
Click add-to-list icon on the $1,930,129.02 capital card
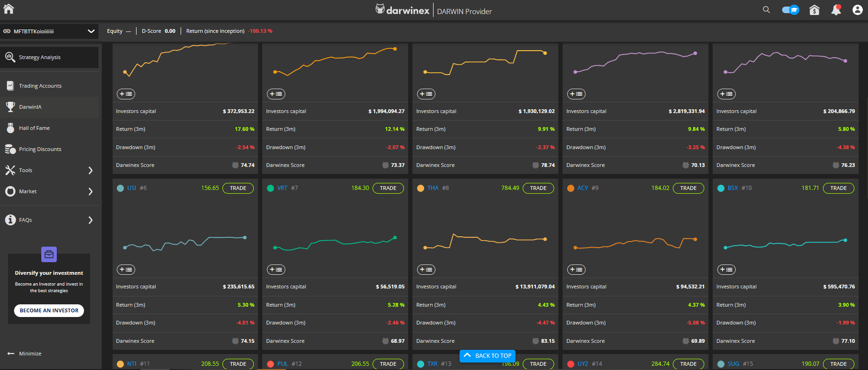tap(426, 94)
